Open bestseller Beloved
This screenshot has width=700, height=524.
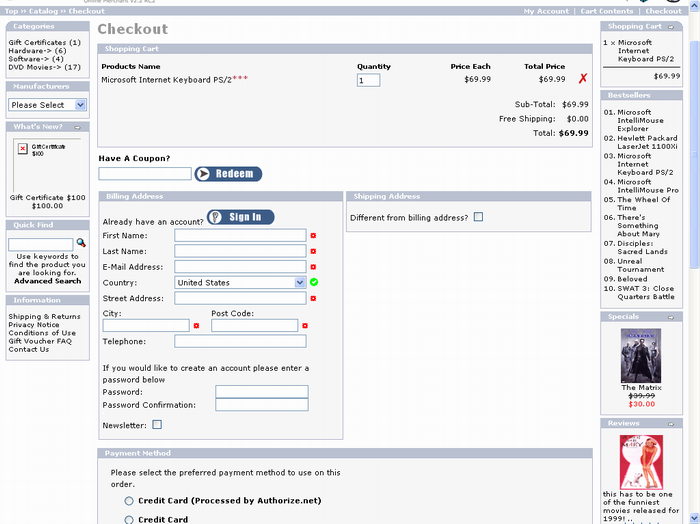coord(632,279)
